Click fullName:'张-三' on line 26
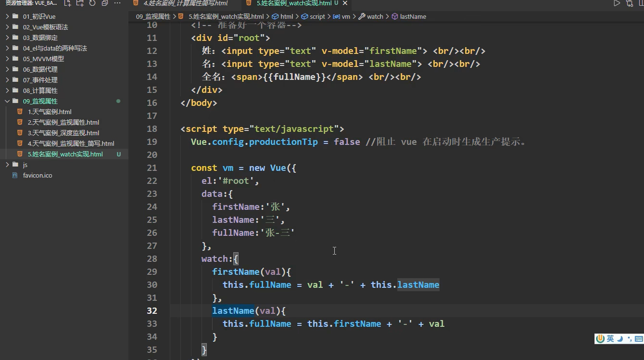 pyautogui.click(x=253, y=232)
